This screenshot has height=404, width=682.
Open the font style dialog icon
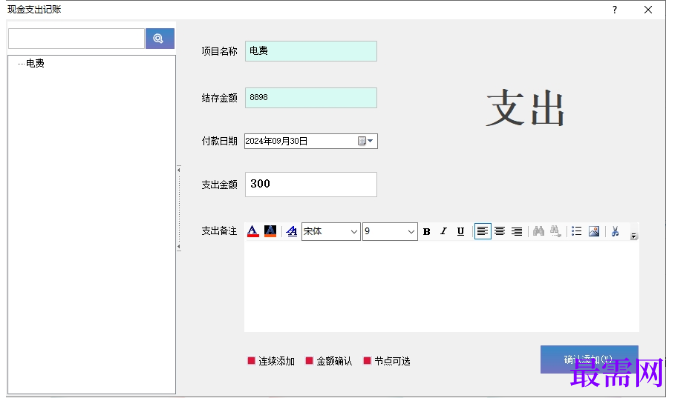[291, 231]
